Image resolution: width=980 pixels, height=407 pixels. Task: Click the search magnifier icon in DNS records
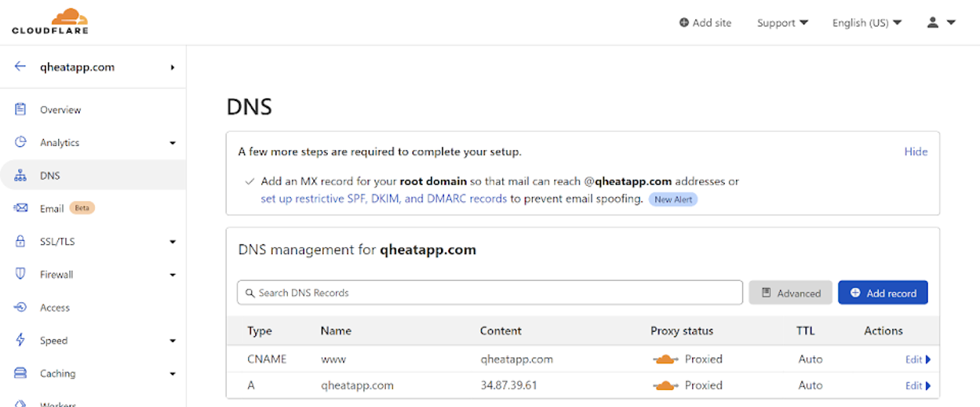(250, 292)
